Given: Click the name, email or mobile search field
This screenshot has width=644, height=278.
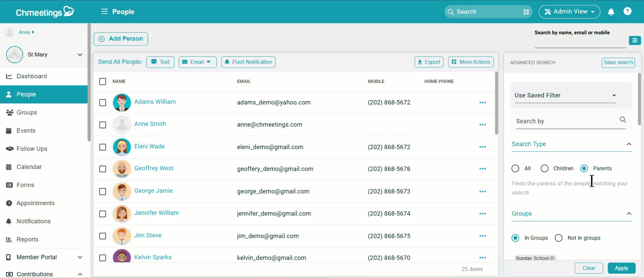Looking at the screenshot, I should pyautogui.click(x=580, y=43).
